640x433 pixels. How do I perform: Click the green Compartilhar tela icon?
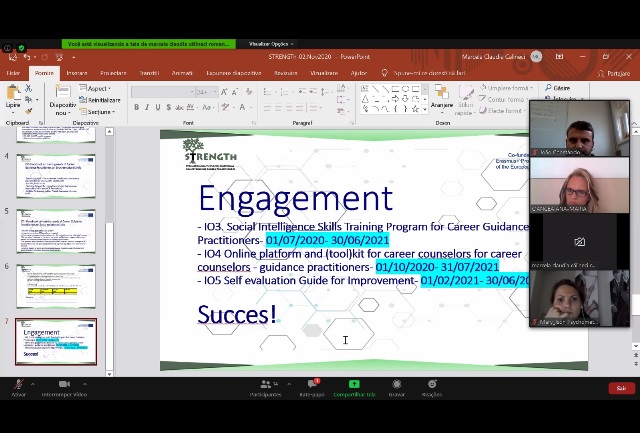[x=354, y=384]
